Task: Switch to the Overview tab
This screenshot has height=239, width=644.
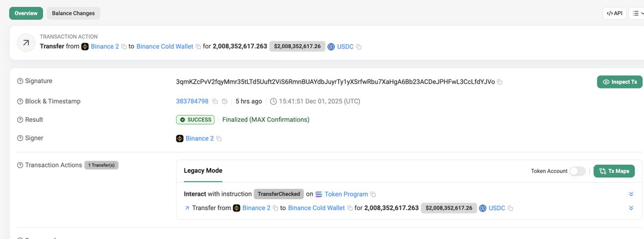Action: click(26, 13)
